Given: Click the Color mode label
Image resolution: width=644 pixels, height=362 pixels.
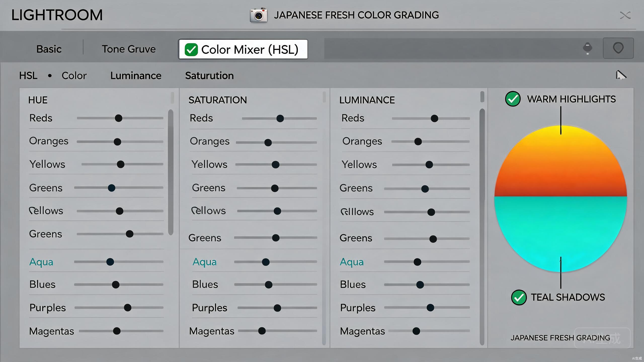Looking at the screenshot, I should [x=74, y=76].
